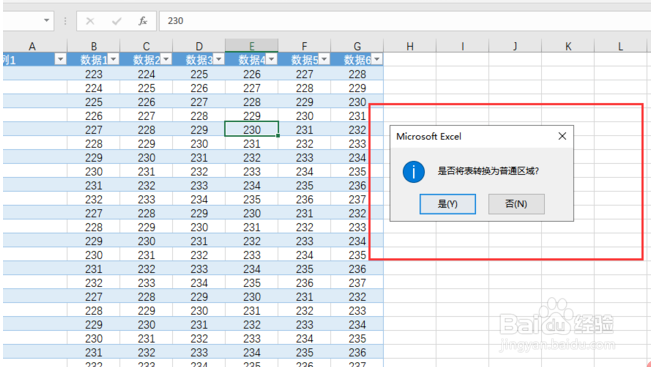Screen dimensions: 651x367
Task: Select column header H
Action: coord(410,46)
